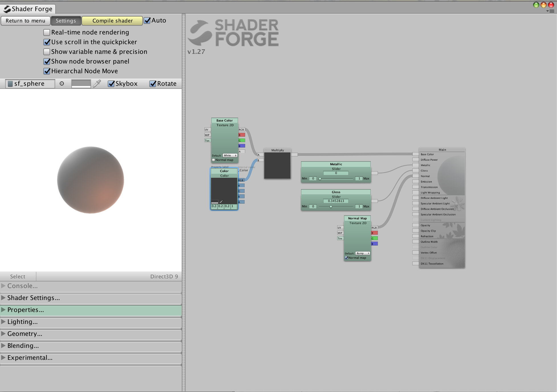Viewport: 557px width, 392px height.
Task: Open Default White dropdown on Base Color node
Action: point(230,156)
